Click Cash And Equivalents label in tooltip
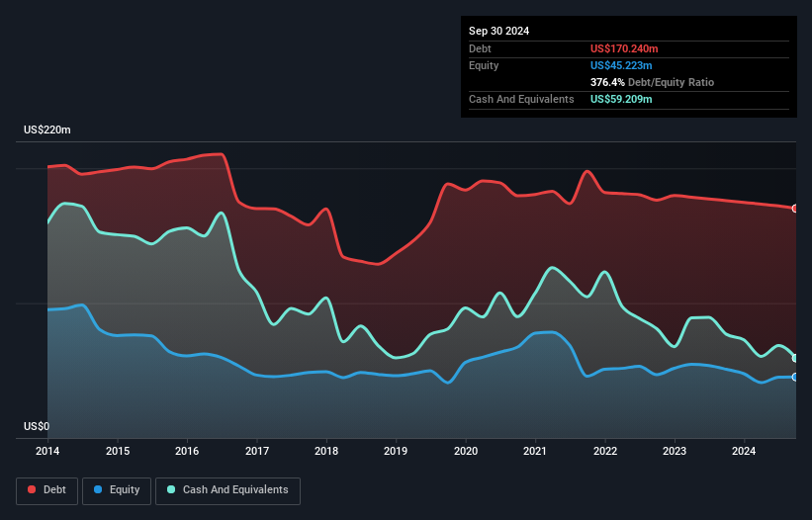 521,99
